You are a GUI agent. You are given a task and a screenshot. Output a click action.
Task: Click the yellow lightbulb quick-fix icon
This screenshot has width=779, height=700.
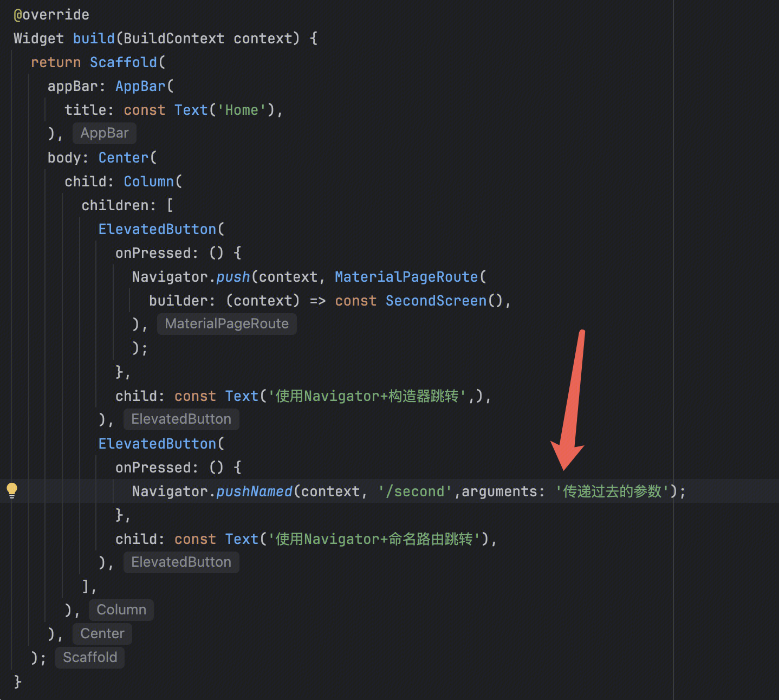(12, 490)
